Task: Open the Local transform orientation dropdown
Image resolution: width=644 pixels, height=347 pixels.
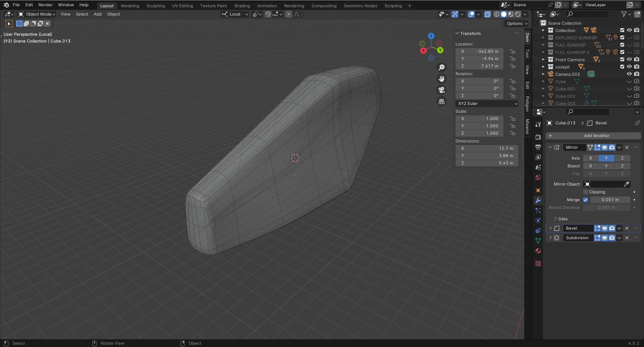Action: pos(235,14)
